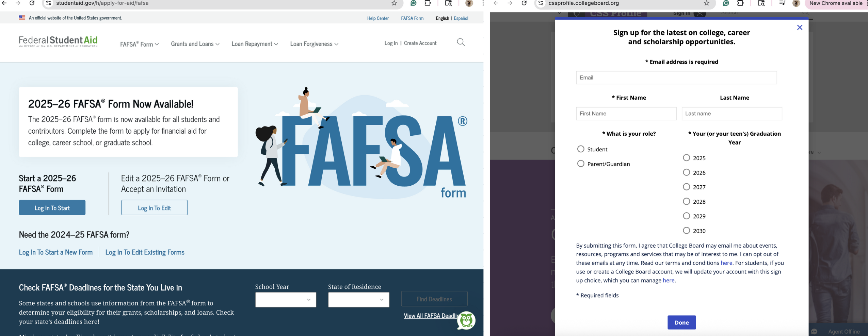This screenshot has height=336, width=868.
Task: Choose graduation year 2028
Action: pyautogui.click(x=687, y=201)
